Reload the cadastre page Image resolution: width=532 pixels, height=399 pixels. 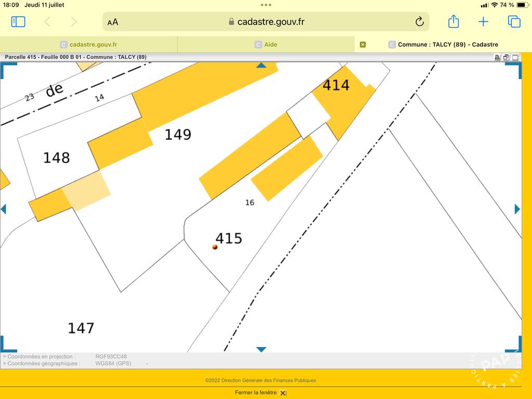pos(420,22)
